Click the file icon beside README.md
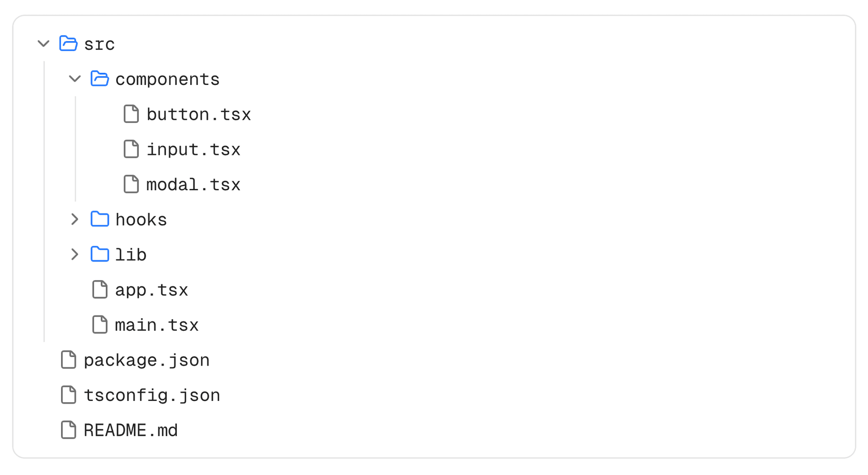The image size is (868, 475). click(x=68, y=430)
